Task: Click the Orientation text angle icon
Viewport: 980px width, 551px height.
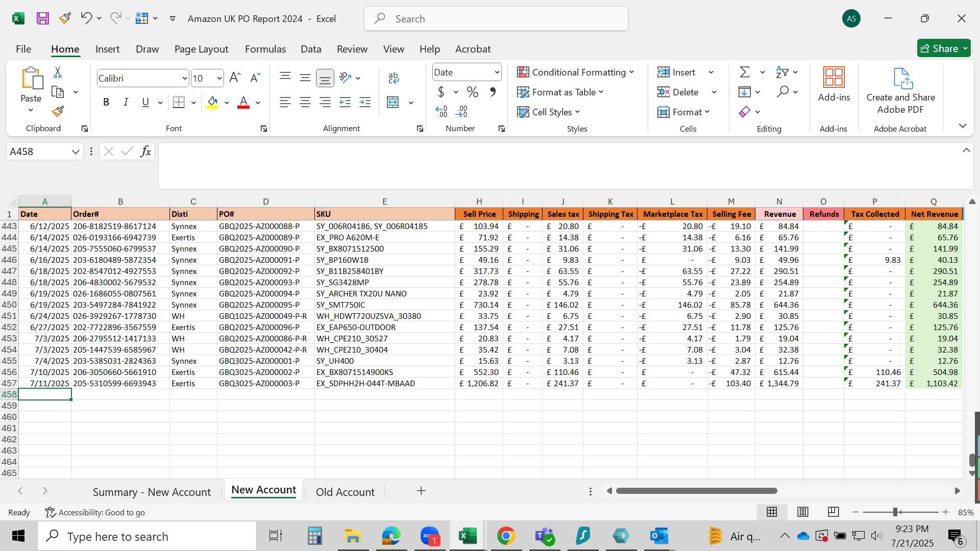Action: click(346, 78)
